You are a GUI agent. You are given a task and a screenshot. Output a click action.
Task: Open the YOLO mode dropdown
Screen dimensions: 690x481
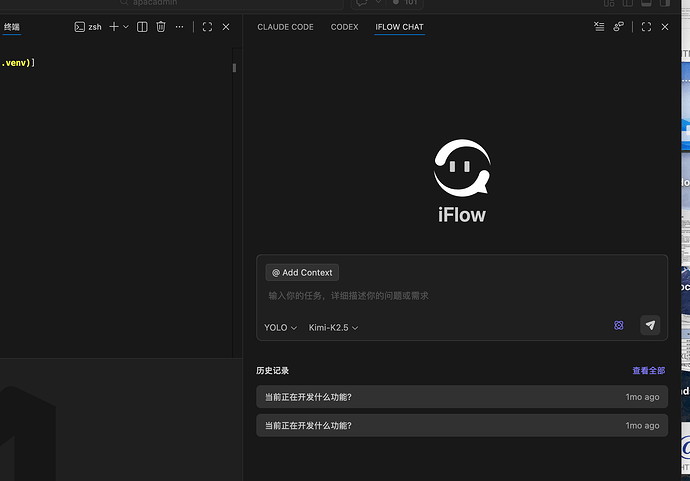280,328
